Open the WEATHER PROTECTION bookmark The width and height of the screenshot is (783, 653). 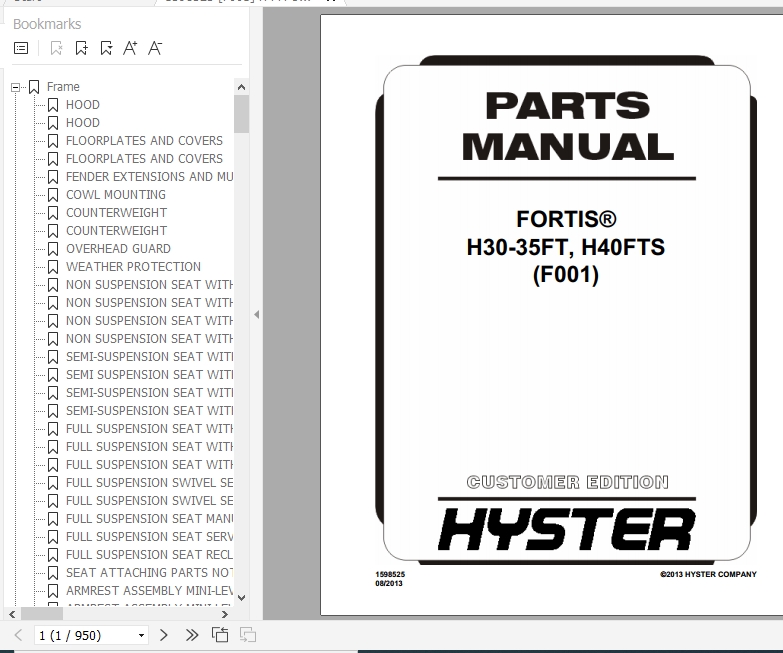point(133,267)
